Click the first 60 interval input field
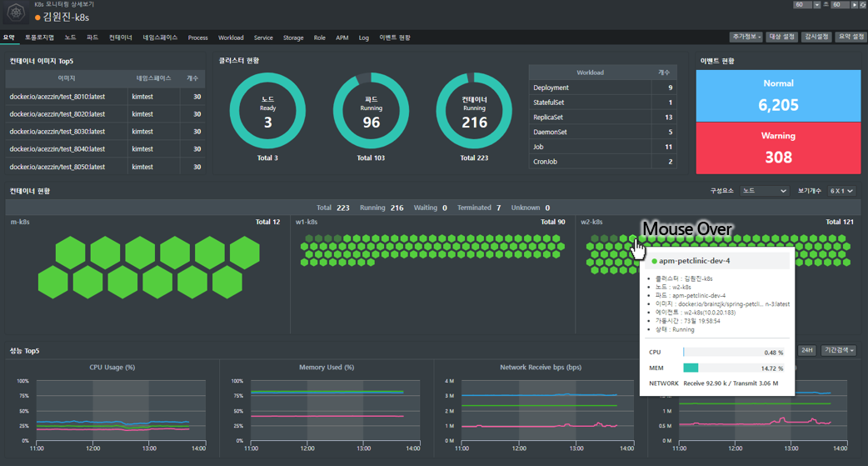Screen dimensions: 868x466 pyautogui.click(x=802, y=4)
